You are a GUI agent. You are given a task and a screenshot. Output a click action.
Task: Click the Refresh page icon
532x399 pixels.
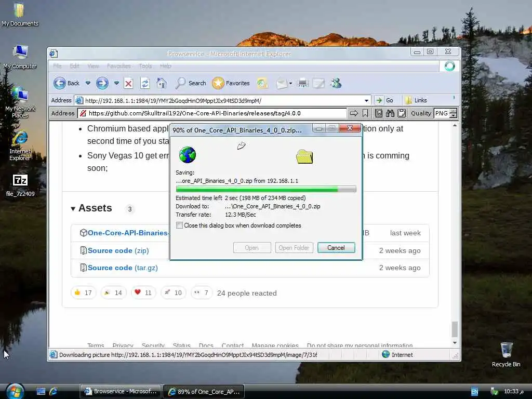click(145, 84)
